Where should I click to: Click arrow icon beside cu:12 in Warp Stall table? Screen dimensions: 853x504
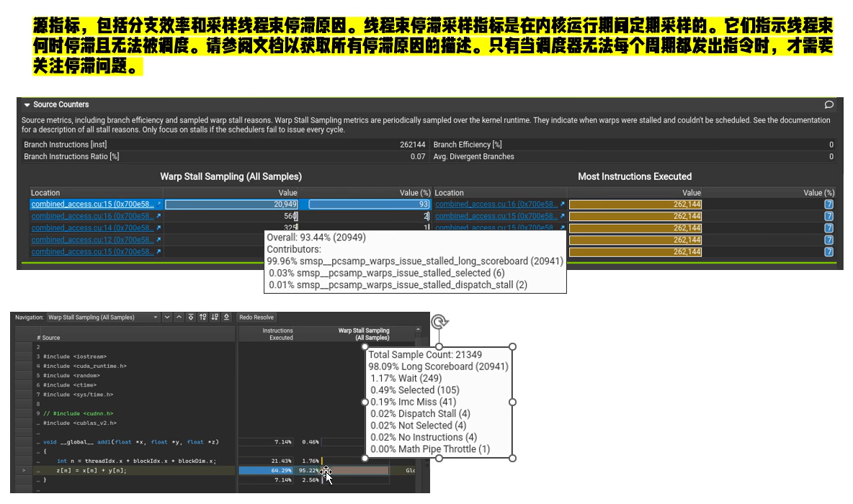click(x=158, y=240)
